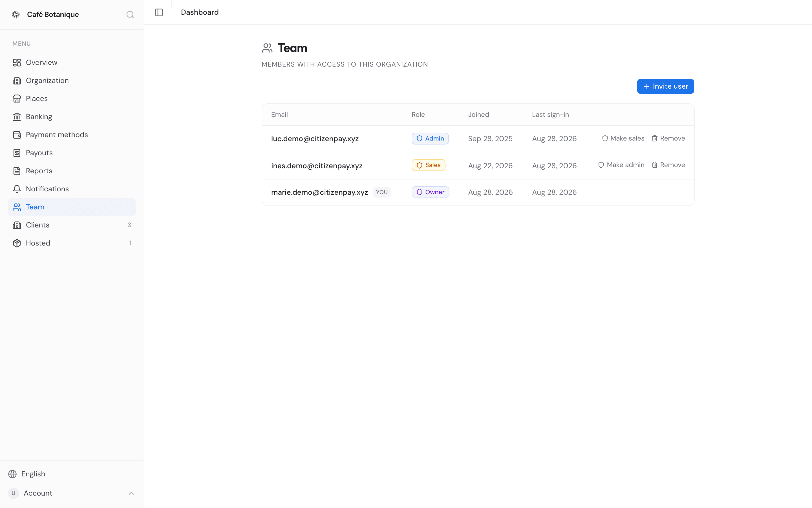Click the globe language icon

click(x=12, y=474)
